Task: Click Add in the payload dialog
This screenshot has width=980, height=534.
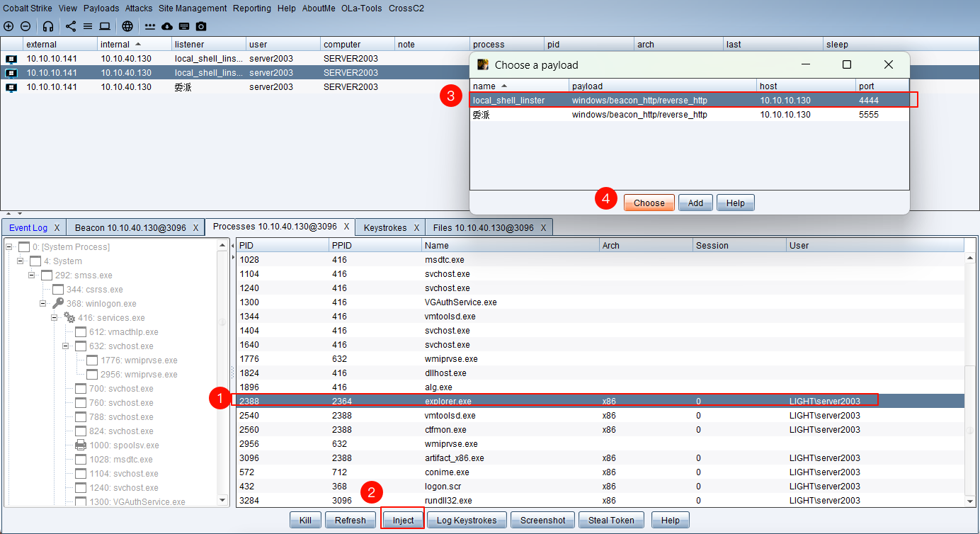Action: click(695, 203)
